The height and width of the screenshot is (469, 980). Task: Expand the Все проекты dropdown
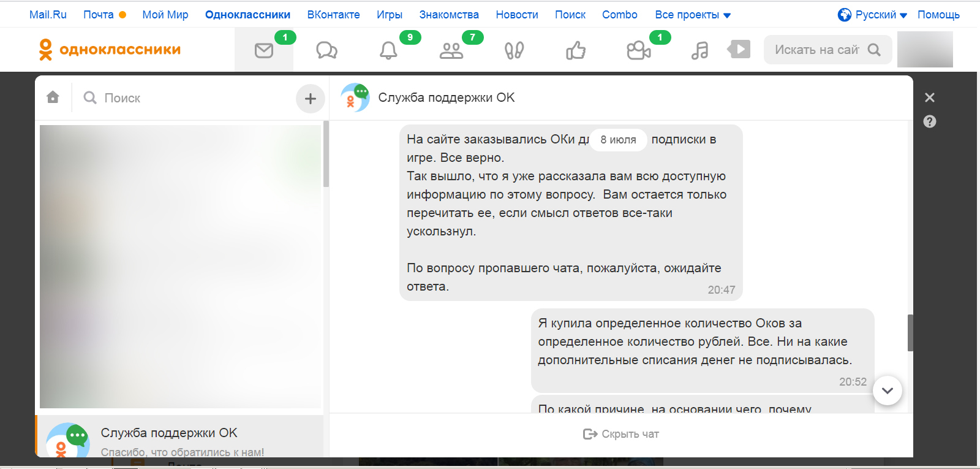[x=693, y=15]
